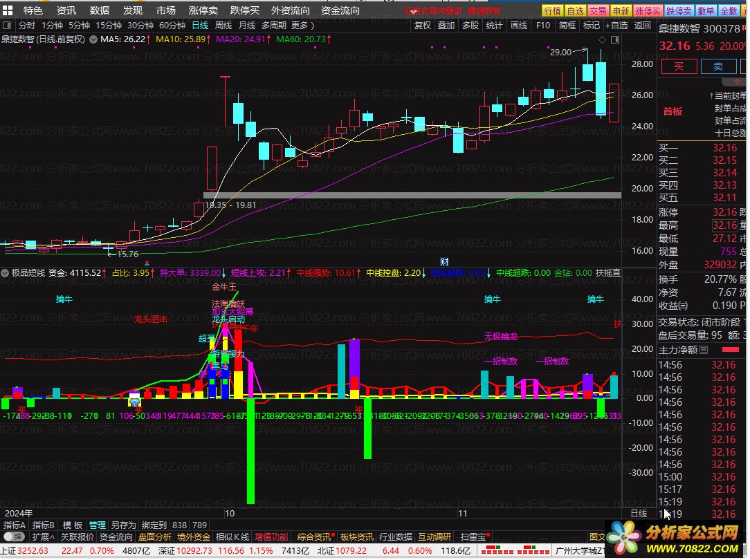The width and height of the screenshot is (750, 560).
Task: Click the pink 交易 button
Action: coord(598,10)
